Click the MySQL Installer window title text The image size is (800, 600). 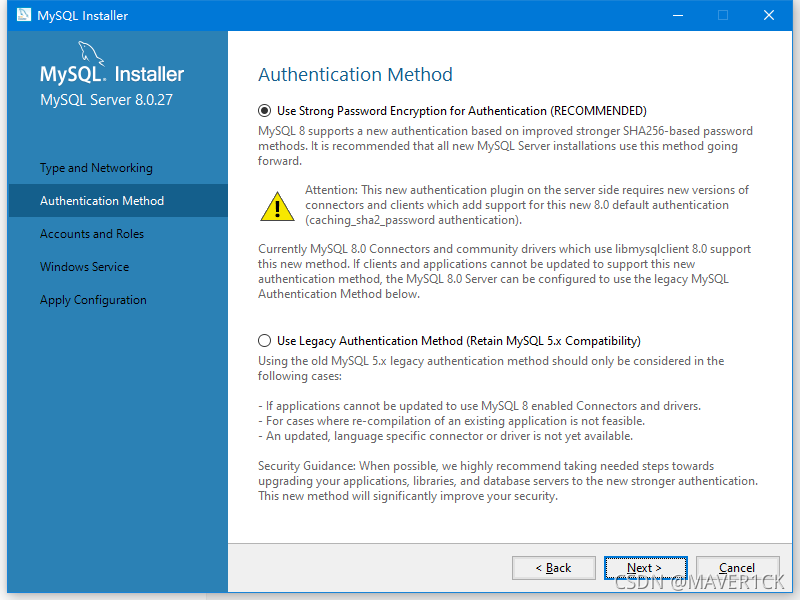pyautogui.click(x=83, y=15)
